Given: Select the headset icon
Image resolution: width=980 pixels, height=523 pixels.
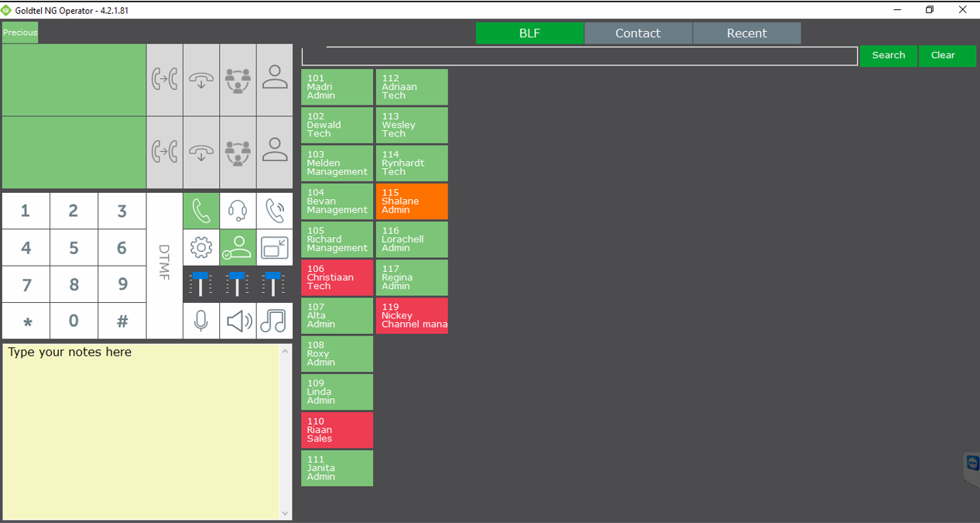Looking at the screenshot, I should (238, 211).
